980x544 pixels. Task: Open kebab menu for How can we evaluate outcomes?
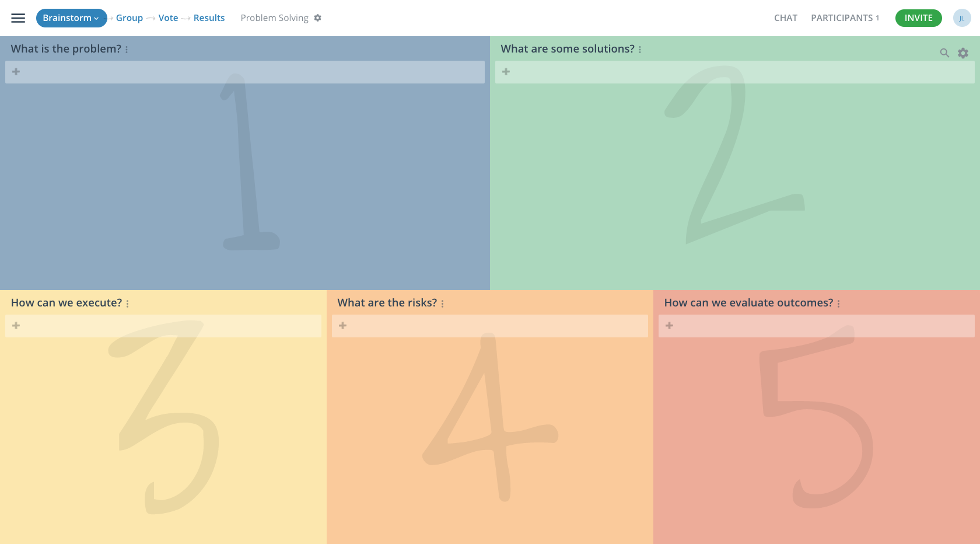pos(838,303)
